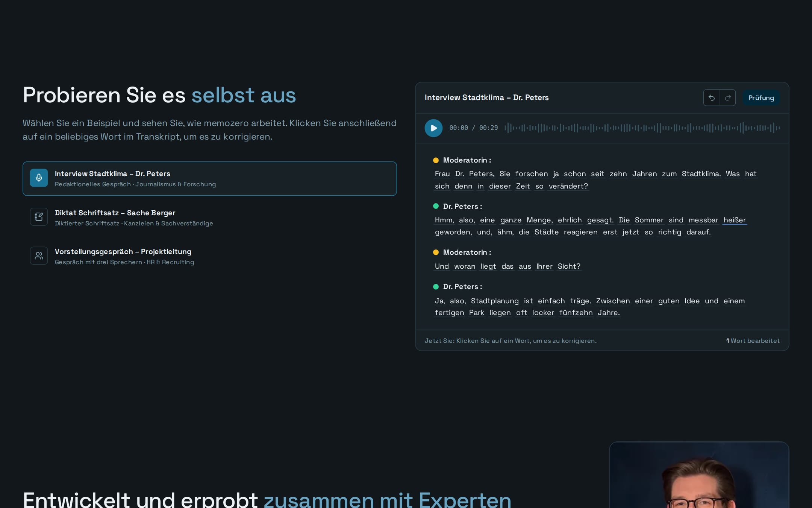Viewport: 812px width, 508px height.
Task: Click the word 'fünfzehn' in the transcript
Action: click(x=576, y=313)
